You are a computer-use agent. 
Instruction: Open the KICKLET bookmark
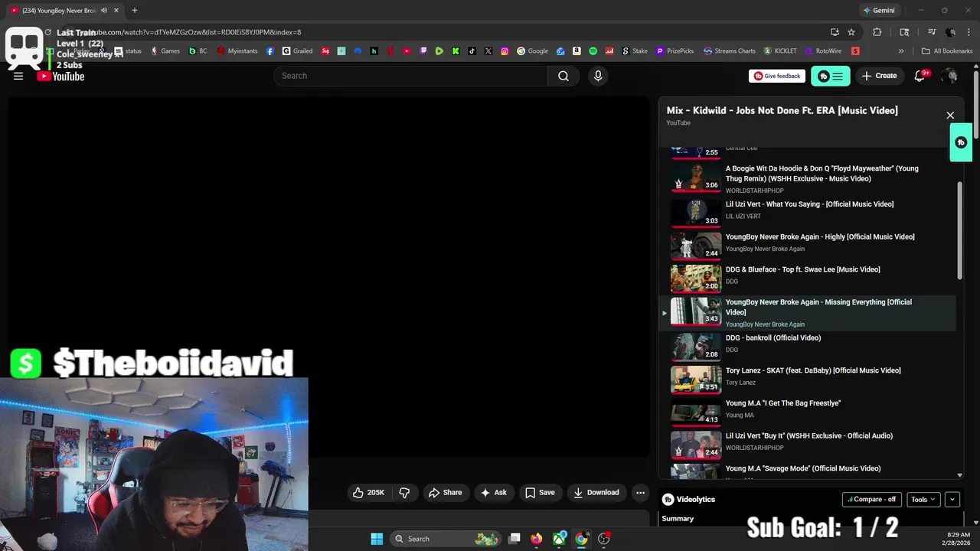779,51
